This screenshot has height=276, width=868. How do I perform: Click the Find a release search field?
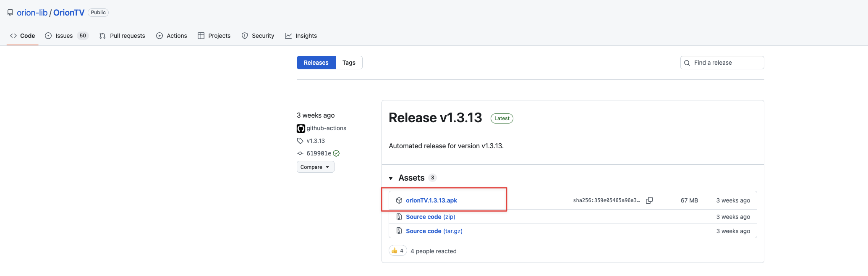[722, 63]
